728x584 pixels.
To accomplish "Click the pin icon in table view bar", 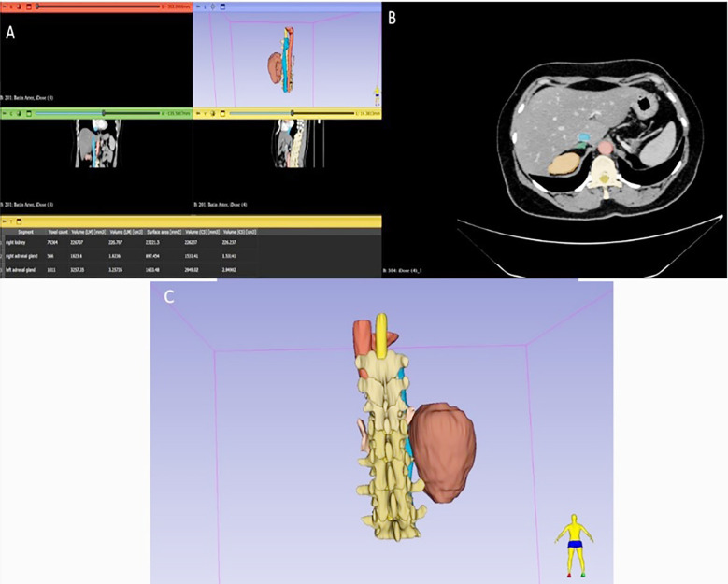I will coord(4,221).
